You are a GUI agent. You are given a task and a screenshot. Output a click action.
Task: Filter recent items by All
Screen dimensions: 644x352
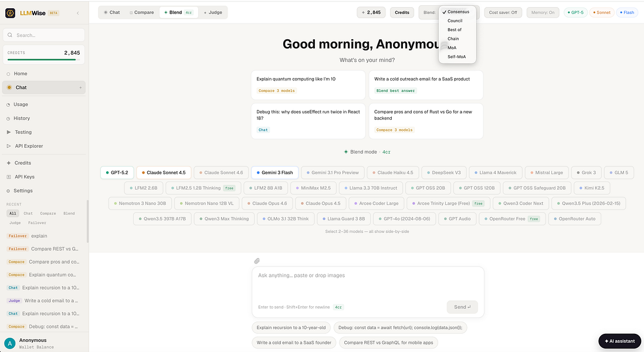click(13, 213)
